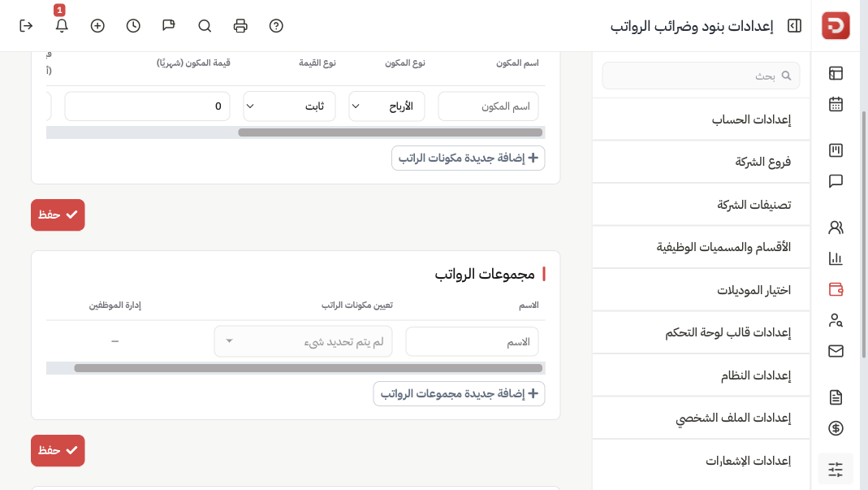Image resolution: width=868 pixels, height=490 pixels.
Task: Click the flag icon in top bar
Action: tap(169, 26)
